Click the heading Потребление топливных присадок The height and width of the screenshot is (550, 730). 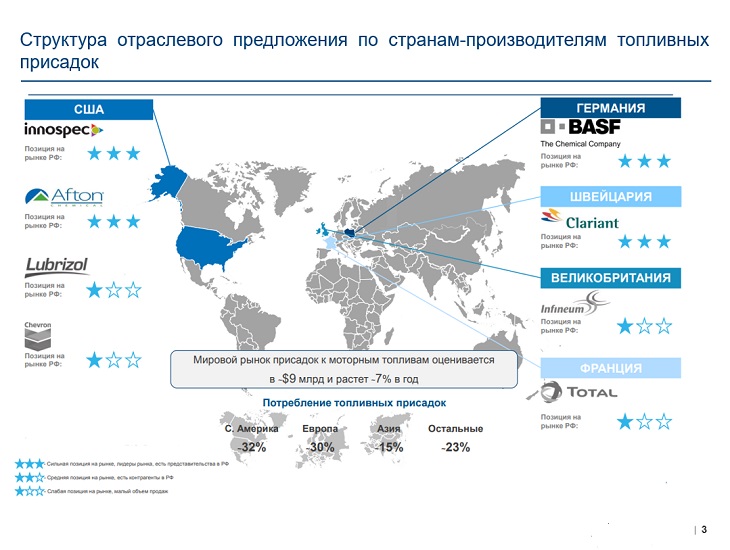point(354,403)
